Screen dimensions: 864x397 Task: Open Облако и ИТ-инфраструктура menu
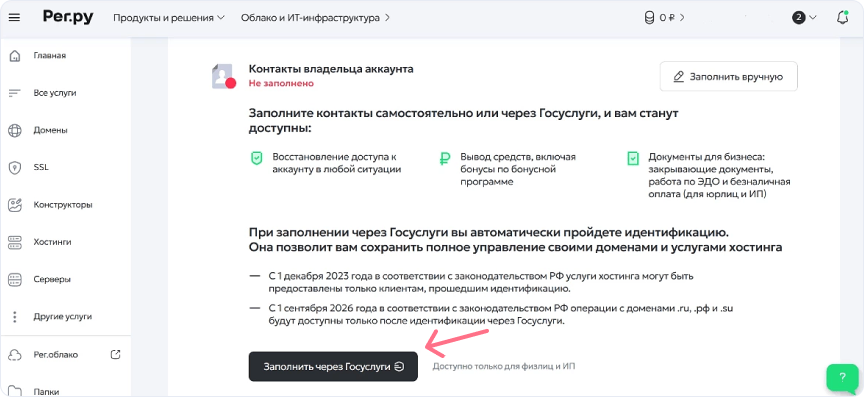click(x=315, y=18)
